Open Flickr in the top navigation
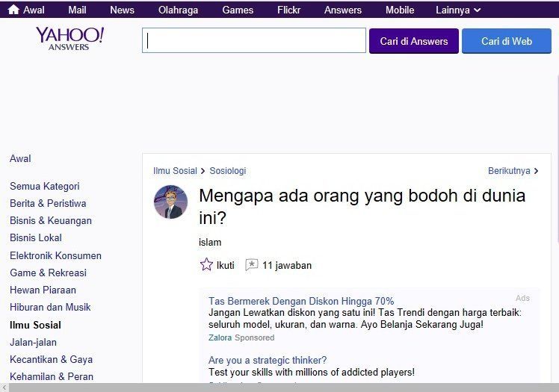 tap(288, 10)
